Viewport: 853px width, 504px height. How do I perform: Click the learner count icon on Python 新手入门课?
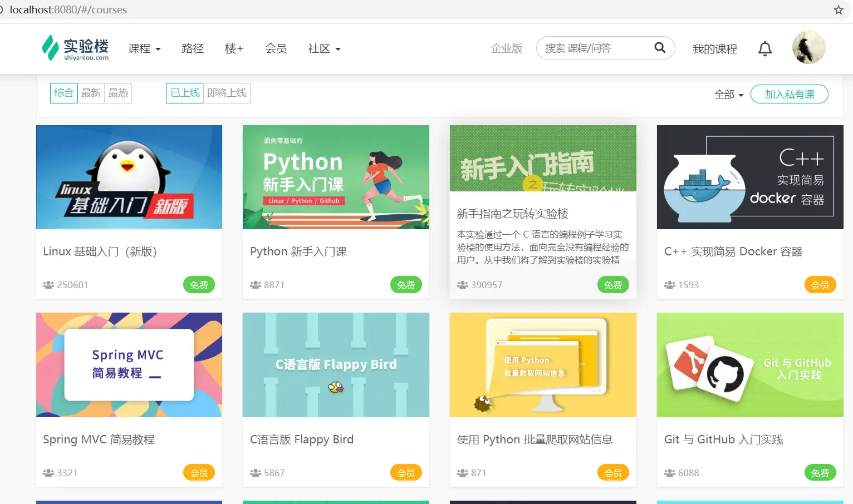254,284
